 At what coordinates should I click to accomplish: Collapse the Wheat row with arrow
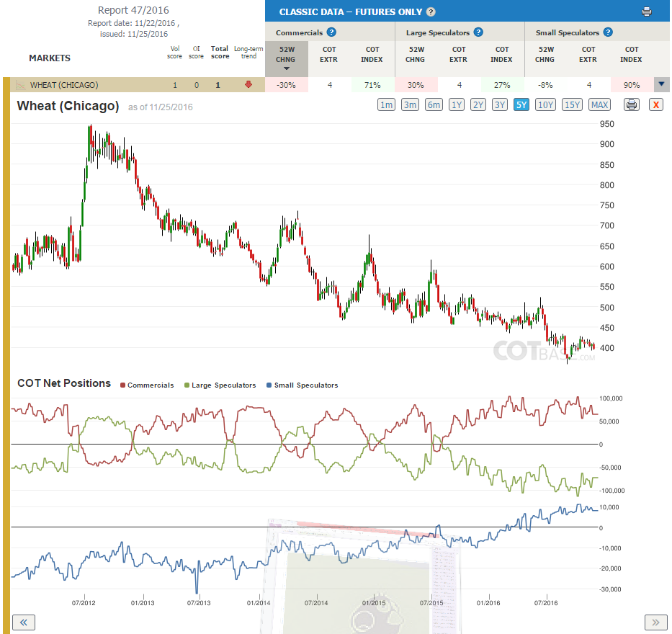click(661, 84)
